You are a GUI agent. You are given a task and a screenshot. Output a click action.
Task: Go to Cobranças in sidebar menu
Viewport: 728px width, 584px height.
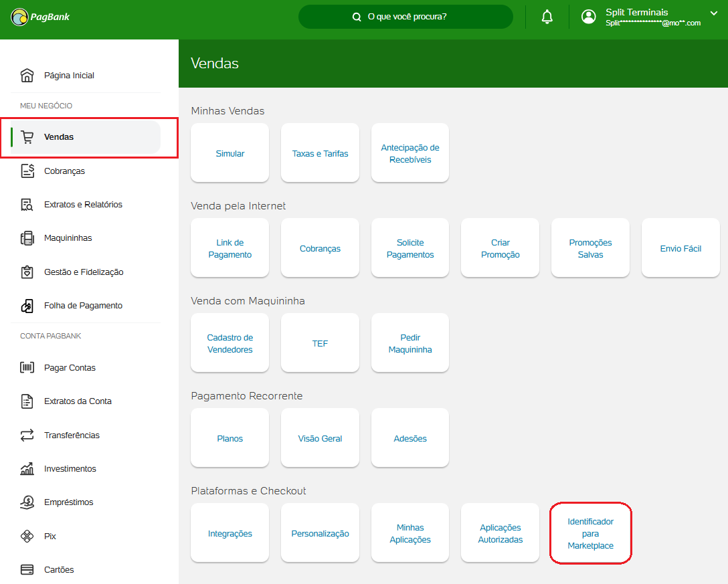coord(64,171)
